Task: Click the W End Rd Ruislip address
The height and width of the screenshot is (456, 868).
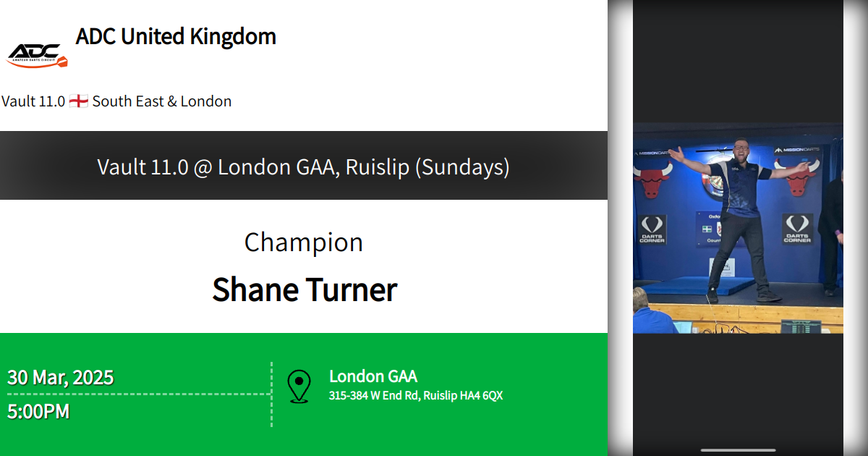Action: (x=416, y=396)
